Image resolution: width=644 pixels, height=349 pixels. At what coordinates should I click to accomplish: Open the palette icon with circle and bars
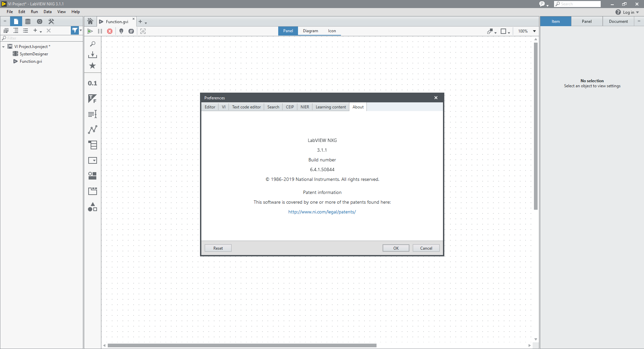[93, 176]
